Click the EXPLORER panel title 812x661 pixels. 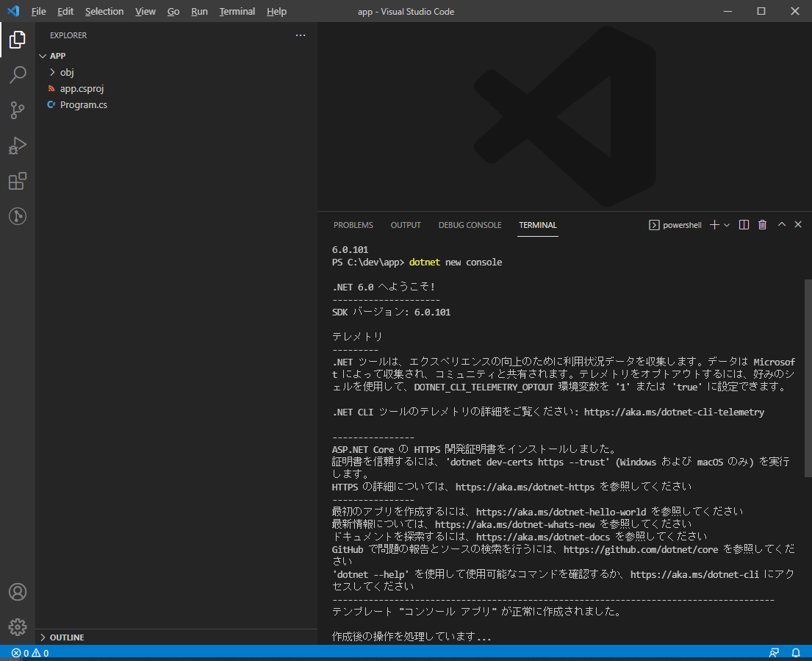tap(68, 35)
